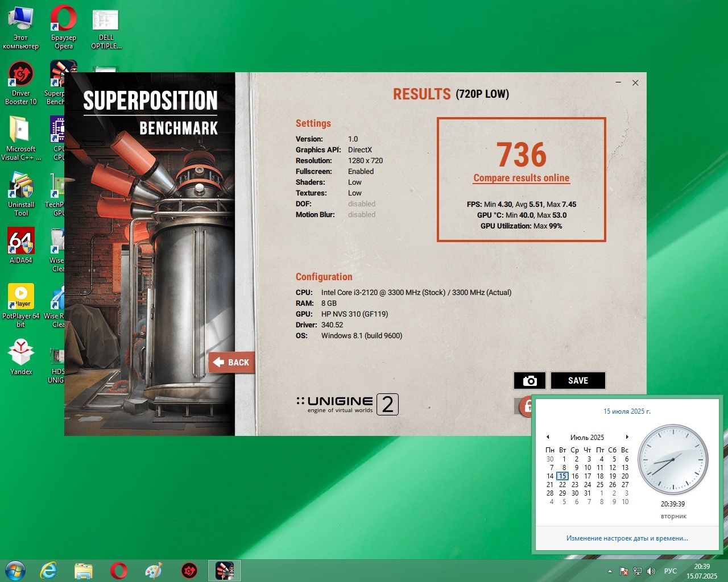Image resolution: width=728 pixels, height=582 pixels.
Task: Select date 22 in the July calendar
Action: pyautogui.click(x=562, y=485)
